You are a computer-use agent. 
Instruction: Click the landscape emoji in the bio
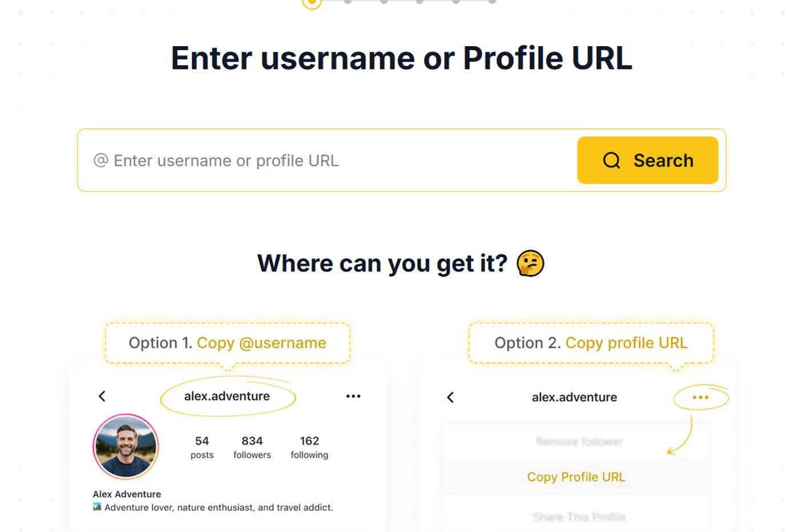(x=97, y=507)
